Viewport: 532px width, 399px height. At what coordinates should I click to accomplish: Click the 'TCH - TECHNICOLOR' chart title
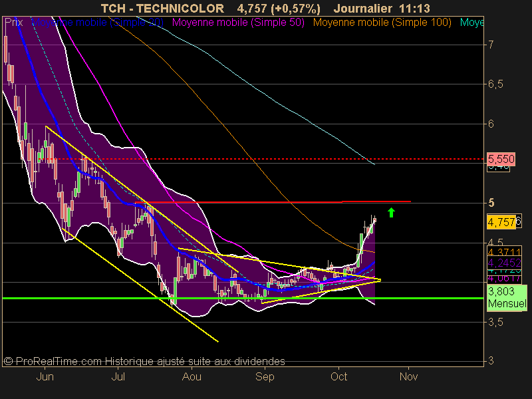(x=162, y=8)
